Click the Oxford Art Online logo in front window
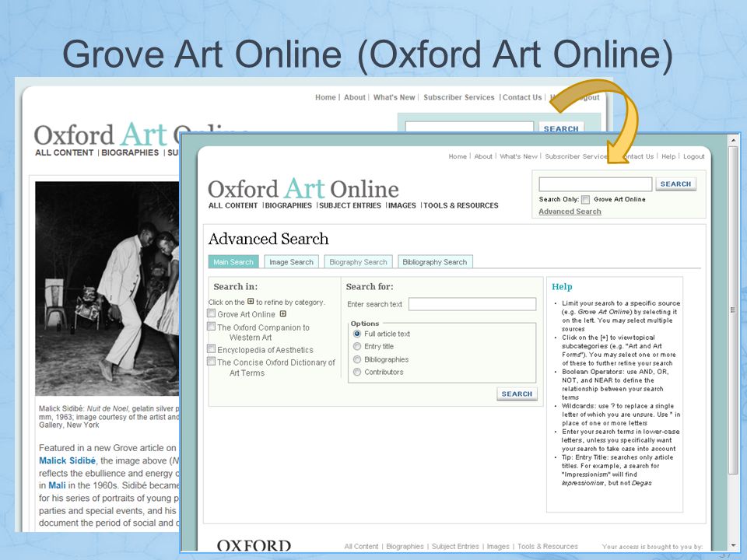 [303, 188]
